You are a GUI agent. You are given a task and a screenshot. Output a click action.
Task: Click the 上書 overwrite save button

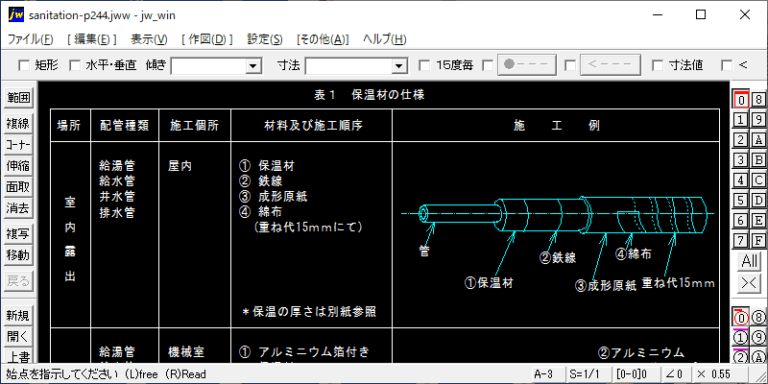pos(18,356)
